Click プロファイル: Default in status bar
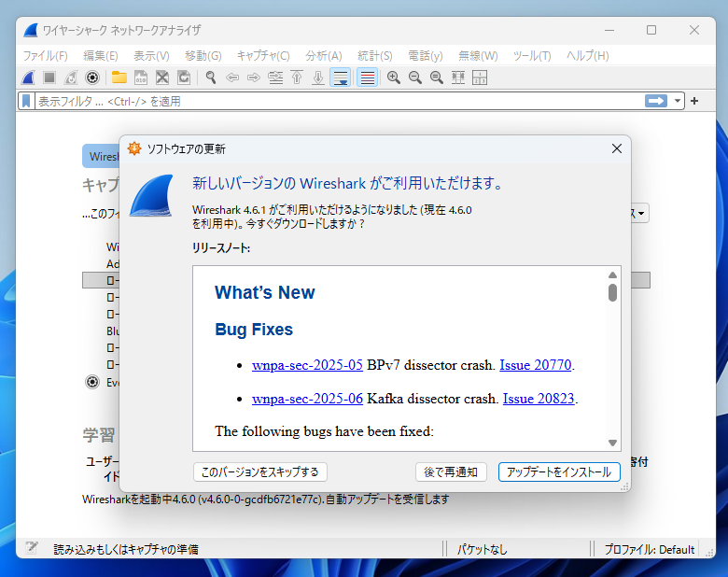The width and height of the screenshot is (728, 577). tap(649, 550)
